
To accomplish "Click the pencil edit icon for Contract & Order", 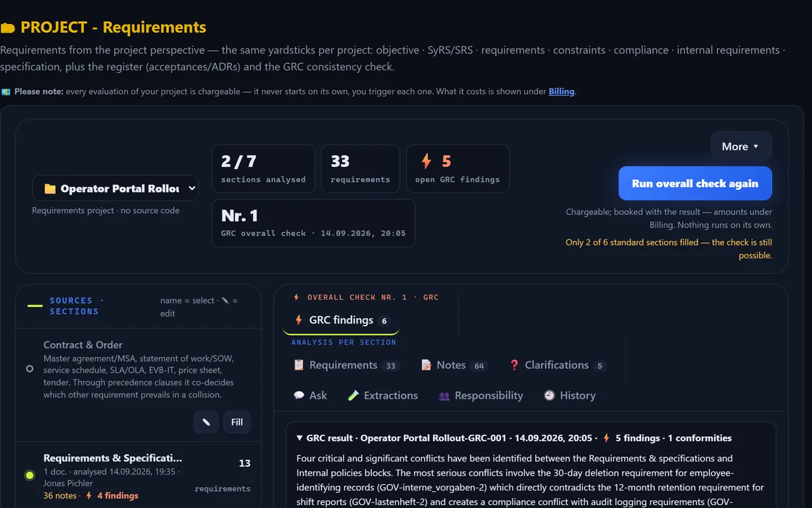I will (206, 422).
